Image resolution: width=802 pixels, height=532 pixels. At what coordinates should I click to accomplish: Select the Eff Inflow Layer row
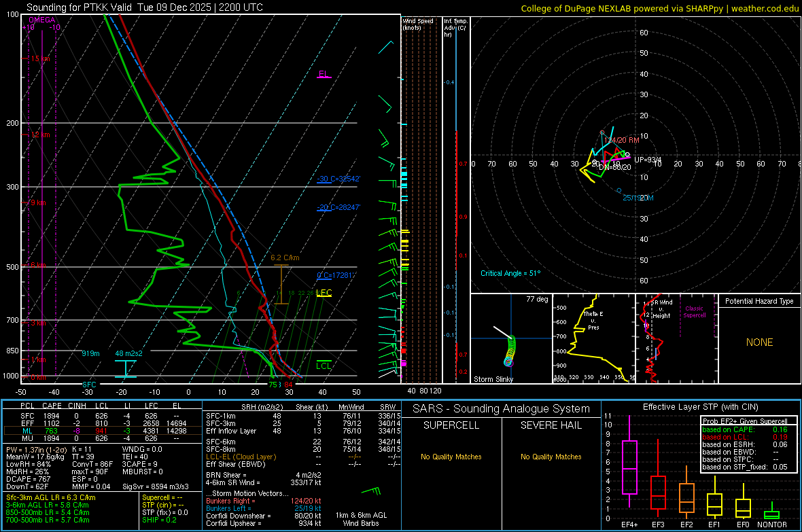point(303,431)
